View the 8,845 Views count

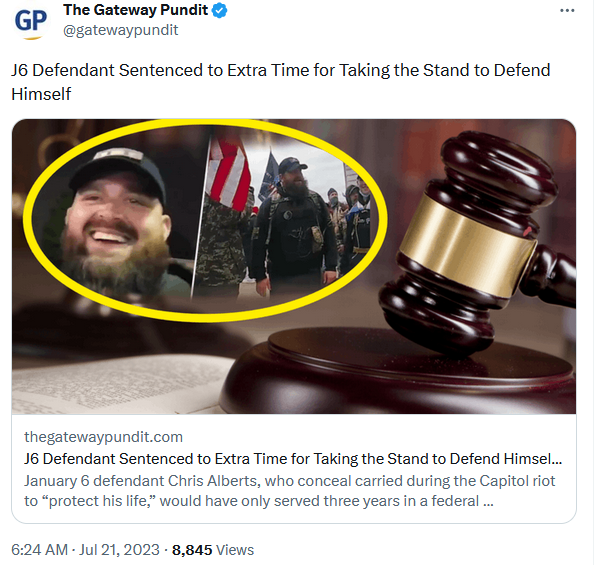coord(213,550)
